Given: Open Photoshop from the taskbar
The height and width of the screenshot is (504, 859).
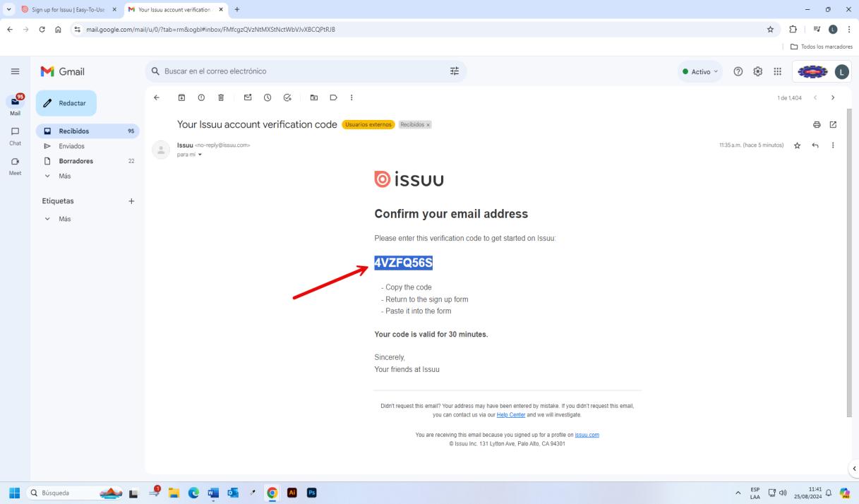Looking at the screenshot, I should point(311,493).
